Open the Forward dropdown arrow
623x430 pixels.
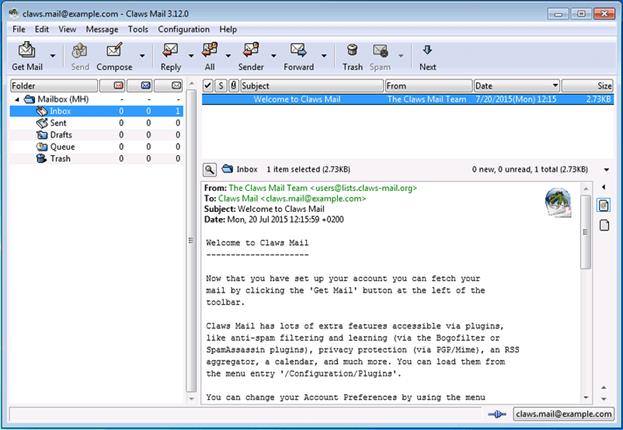pyautogui.click(x=324, y=56)
